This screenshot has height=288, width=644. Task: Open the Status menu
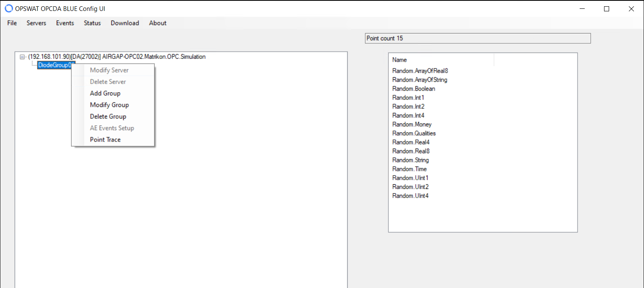pos(92,23)
